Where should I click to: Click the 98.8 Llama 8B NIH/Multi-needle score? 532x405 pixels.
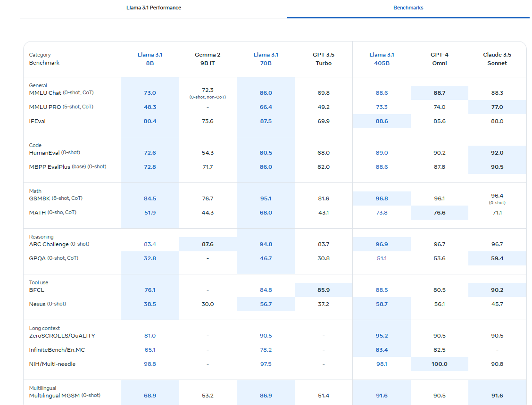(150, 364)
